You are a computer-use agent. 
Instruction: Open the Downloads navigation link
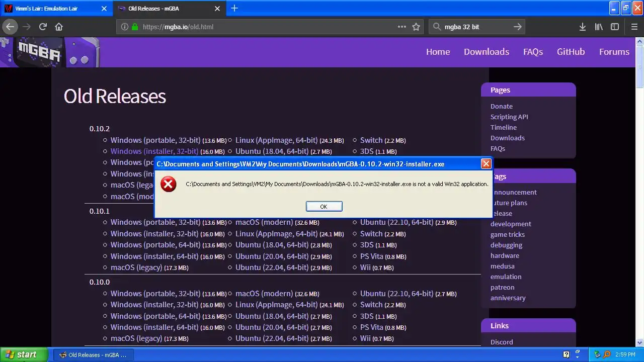487,52
